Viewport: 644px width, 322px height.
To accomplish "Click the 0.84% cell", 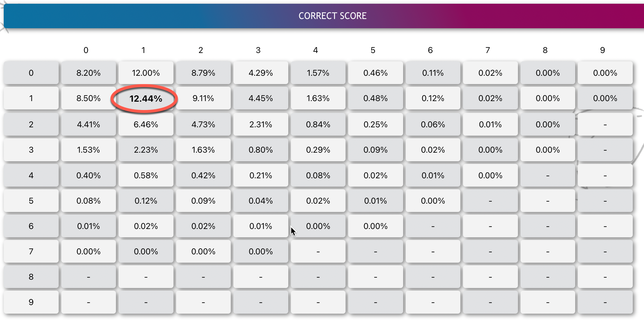I will coord(318,124).
